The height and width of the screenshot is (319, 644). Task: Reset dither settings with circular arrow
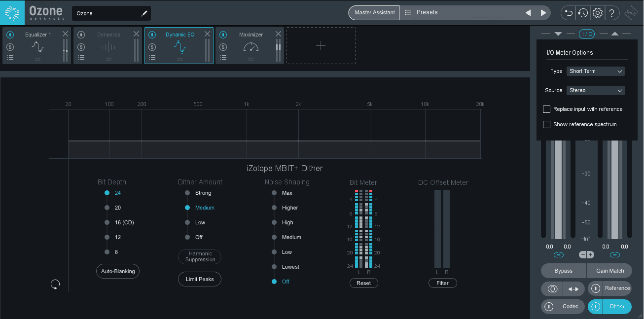55,284
